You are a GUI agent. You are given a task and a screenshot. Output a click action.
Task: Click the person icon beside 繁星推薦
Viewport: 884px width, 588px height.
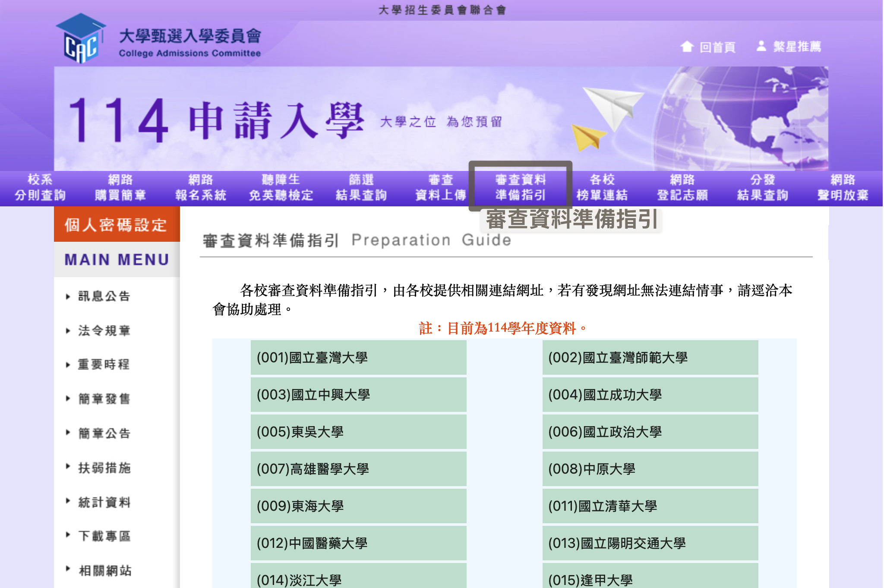(761, 46)
